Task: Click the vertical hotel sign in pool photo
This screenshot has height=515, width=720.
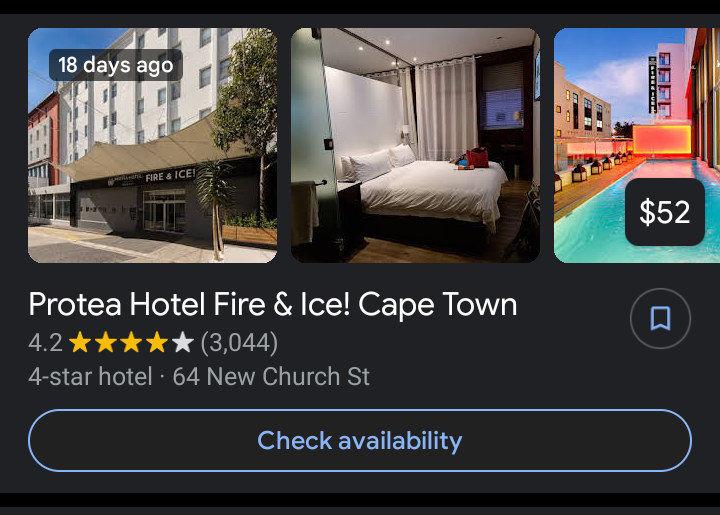Action: 652,84
